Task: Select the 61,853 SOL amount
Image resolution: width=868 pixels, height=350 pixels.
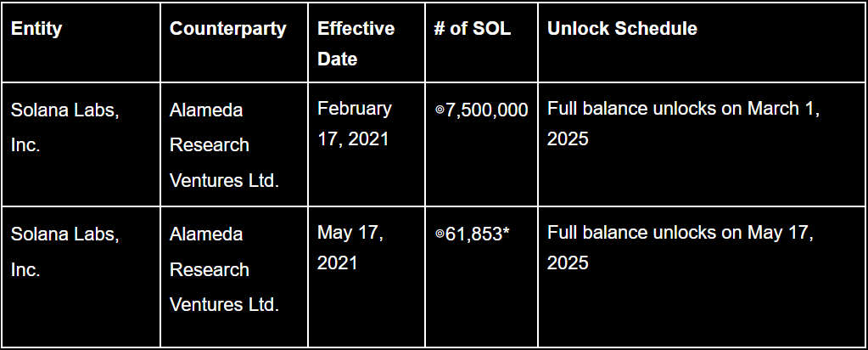Action: point(473,234)
